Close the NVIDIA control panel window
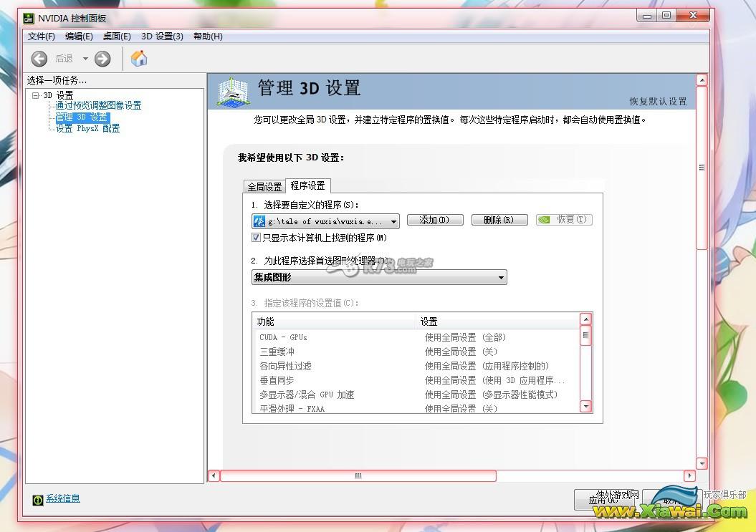 (x=694, y=16)
